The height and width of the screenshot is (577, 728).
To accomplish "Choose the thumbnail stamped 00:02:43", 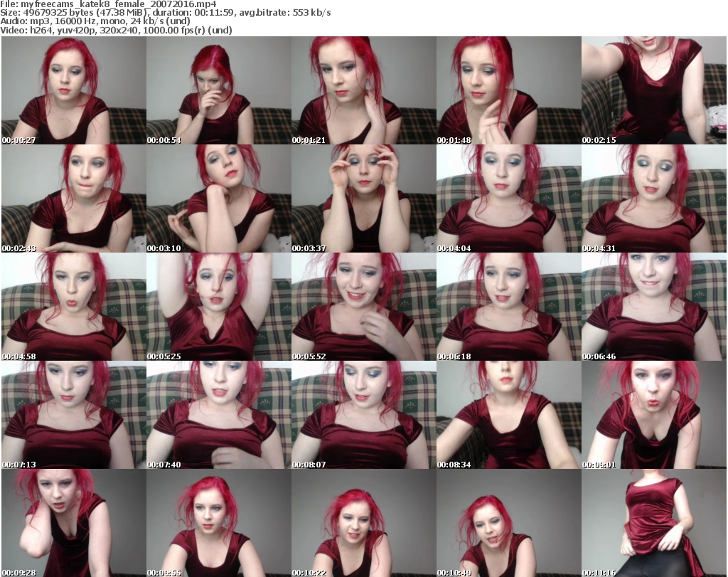I will tap(74, 198).
